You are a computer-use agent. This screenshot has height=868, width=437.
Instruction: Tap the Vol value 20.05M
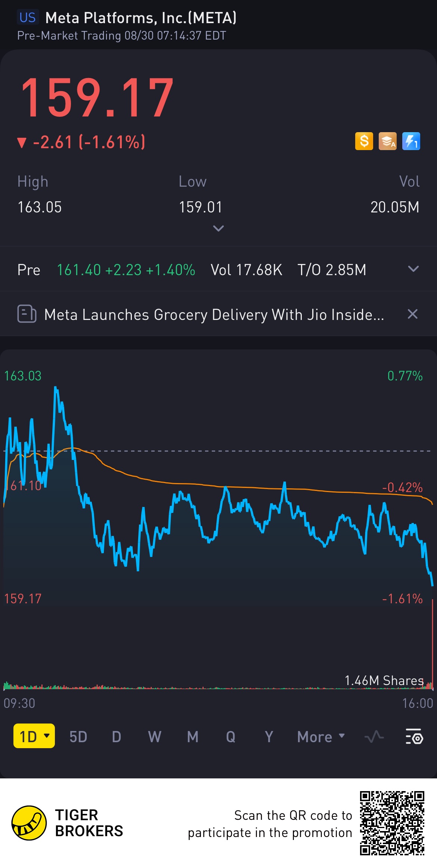tap(395, 207)
